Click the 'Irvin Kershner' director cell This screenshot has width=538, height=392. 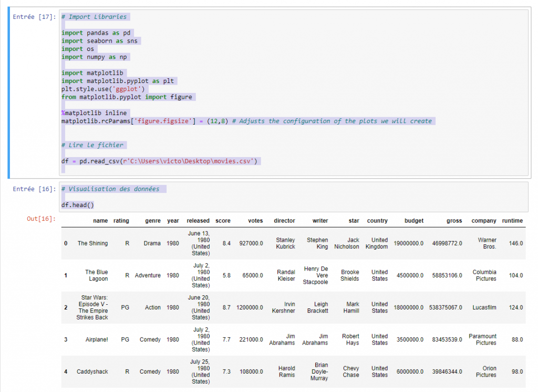(283, 307)
